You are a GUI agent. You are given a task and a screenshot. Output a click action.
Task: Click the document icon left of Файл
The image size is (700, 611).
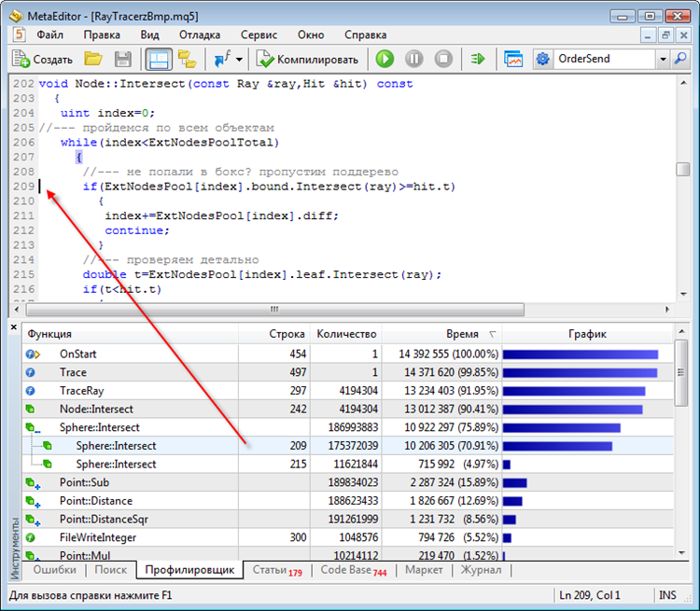pos(19,35)
